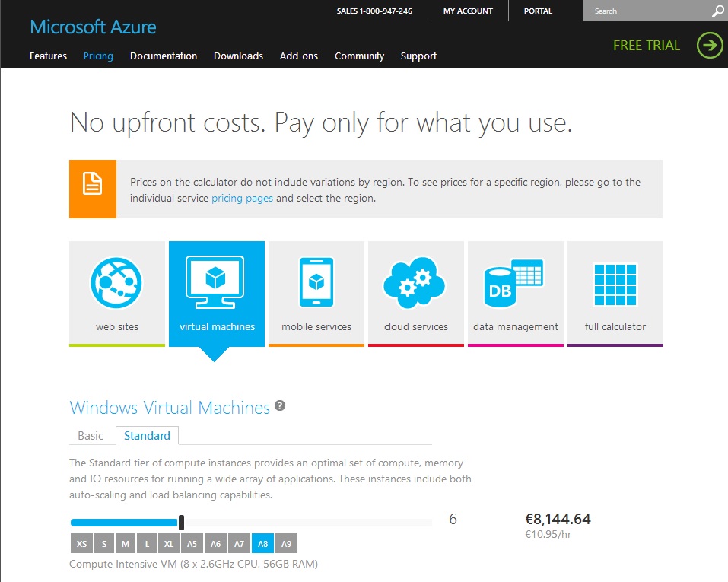This screenshot has height=582, width=728.
Task: Open the Documentation menu
Action: (x=164, y=56)
